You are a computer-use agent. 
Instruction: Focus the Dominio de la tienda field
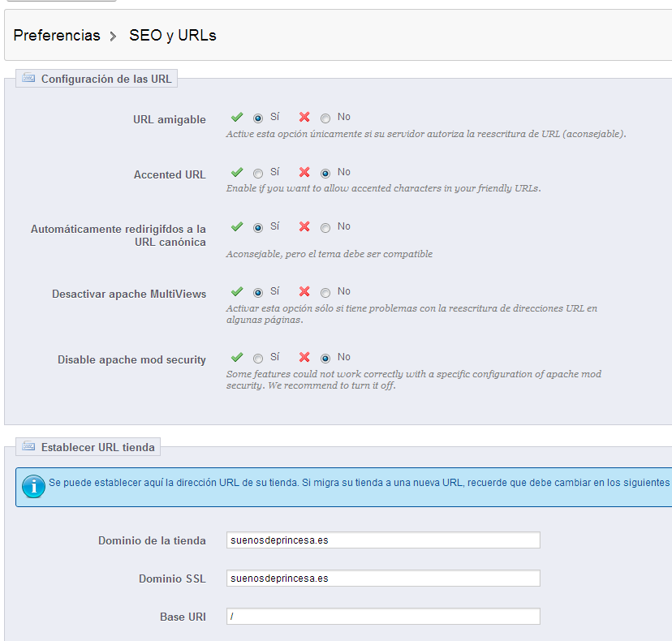[x=383, y=540]
